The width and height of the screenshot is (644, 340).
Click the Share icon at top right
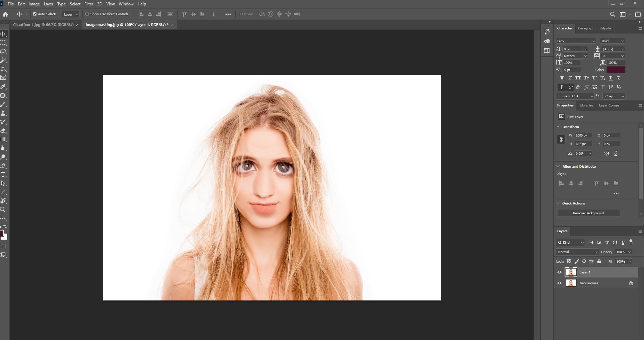pos(638,14)
